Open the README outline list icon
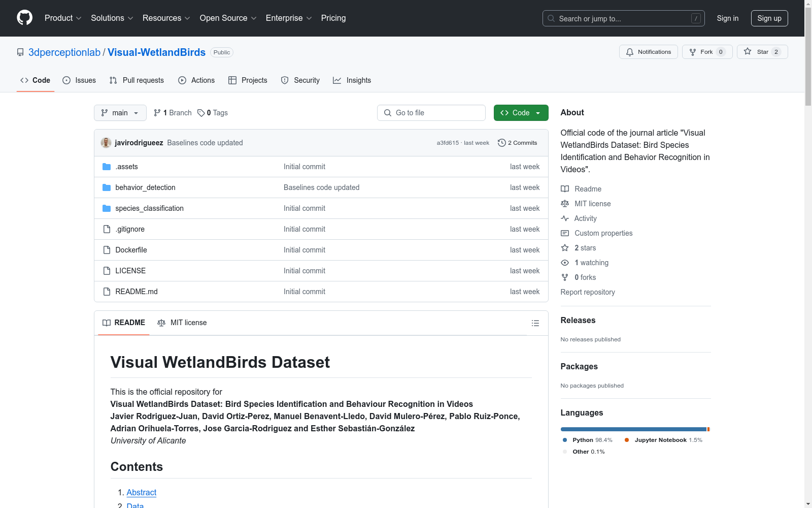Image resolution: width=812 pixels, height=508 pixels. click(x=535, y=323)
